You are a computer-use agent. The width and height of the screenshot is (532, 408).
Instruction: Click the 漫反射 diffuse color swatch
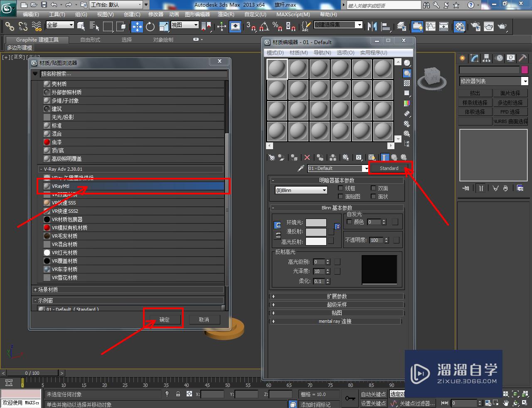click(x=316, y=232)
